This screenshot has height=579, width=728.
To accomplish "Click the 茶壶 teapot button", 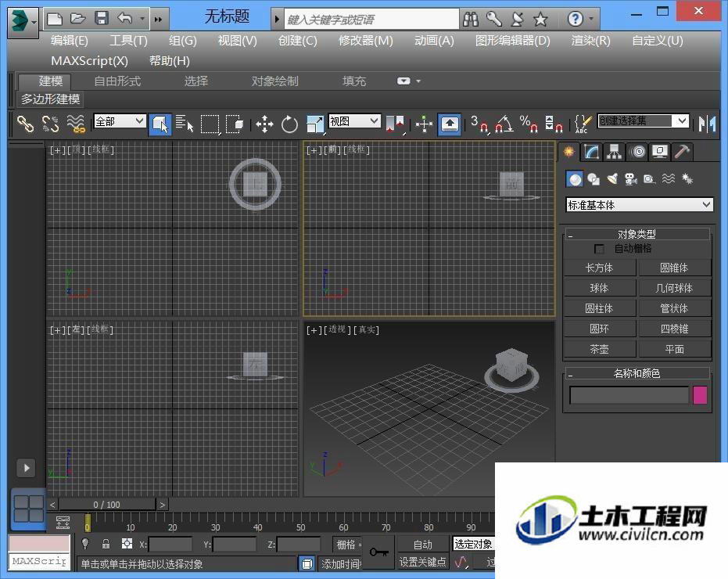I will coord(600,349).
